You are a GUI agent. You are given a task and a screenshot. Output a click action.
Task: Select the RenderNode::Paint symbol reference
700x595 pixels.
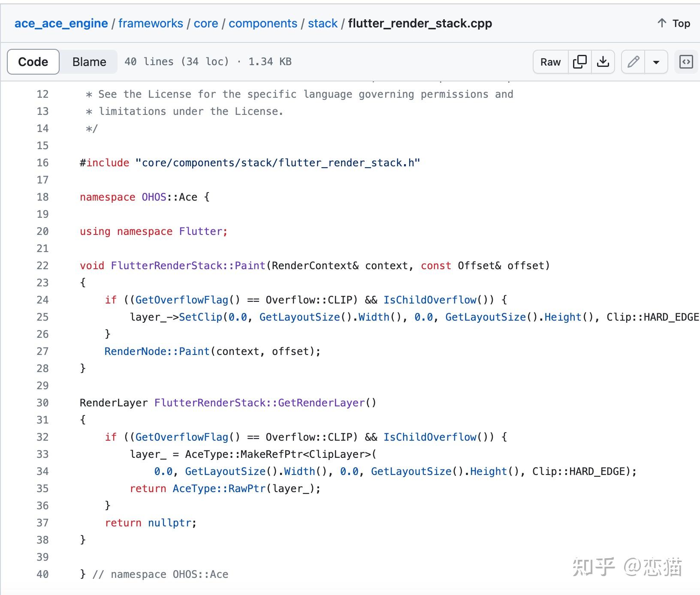click(x=157, y=351)
